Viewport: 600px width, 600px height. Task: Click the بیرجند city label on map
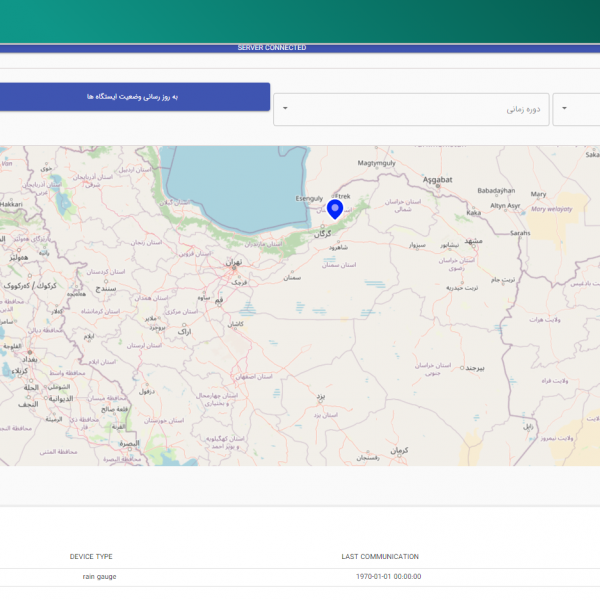pos(473,368)
